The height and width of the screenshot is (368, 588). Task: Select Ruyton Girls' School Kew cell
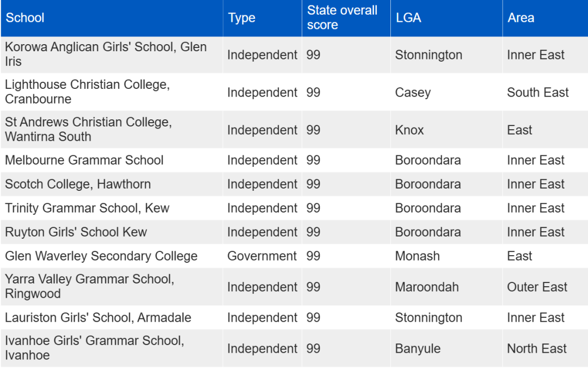pos(112,232)
